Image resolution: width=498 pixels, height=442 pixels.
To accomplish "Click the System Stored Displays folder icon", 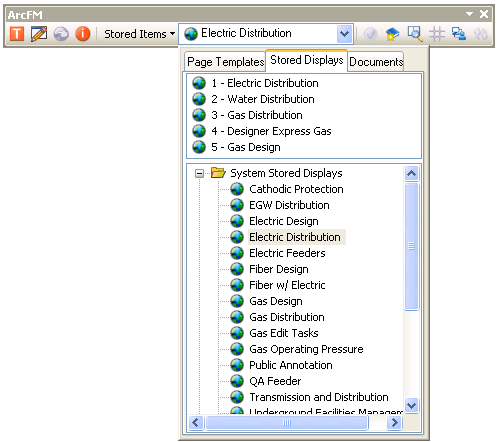I will [218, 173].
